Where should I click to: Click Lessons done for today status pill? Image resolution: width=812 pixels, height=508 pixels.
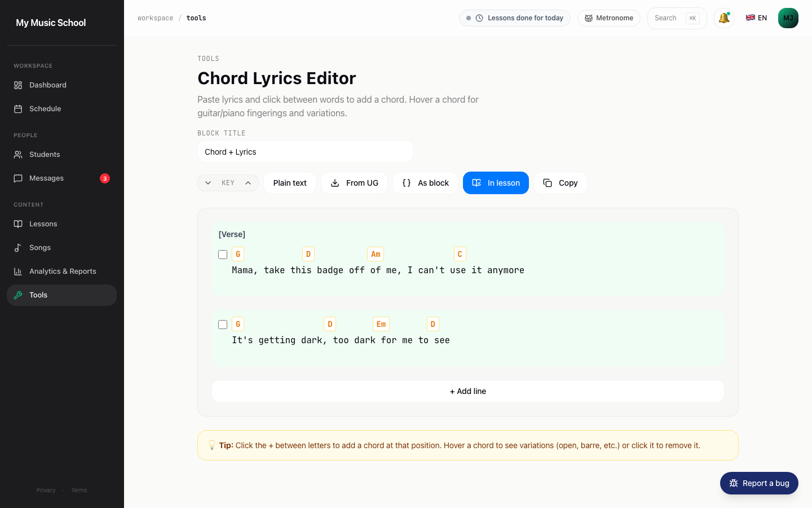coord(515,18)
